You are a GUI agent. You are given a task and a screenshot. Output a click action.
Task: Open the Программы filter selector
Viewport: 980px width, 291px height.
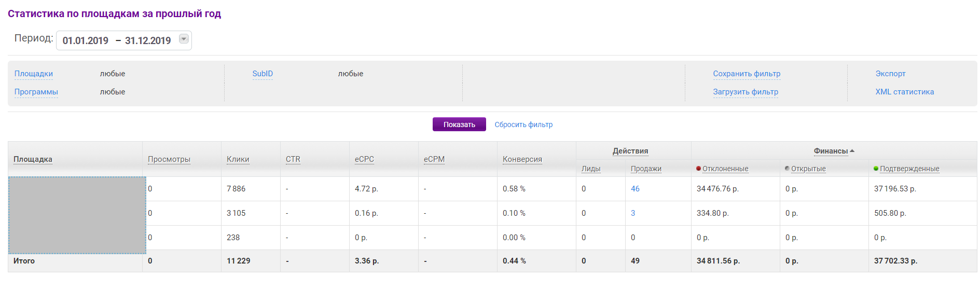point(36,92)
